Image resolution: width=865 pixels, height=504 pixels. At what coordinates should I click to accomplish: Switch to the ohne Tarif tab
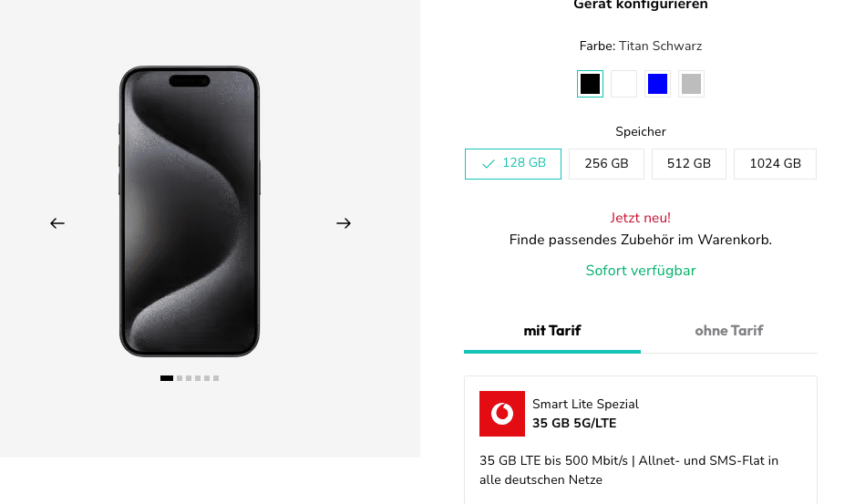click(x=729, y=331)
